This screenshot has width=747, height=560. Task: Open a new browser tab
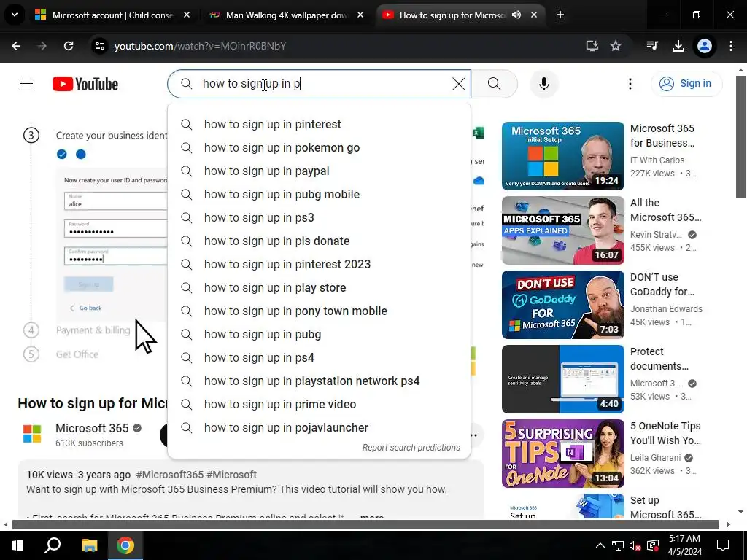(560, 15)
